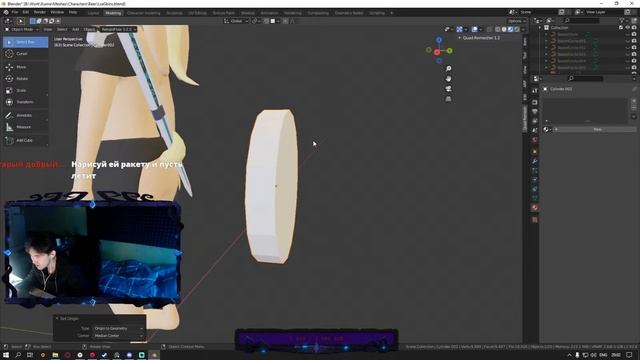Toggle Collection visibility eye in outliner
The height and width of the screenshot is (360, 640).
pyautogui.click(x=628, y=28)
